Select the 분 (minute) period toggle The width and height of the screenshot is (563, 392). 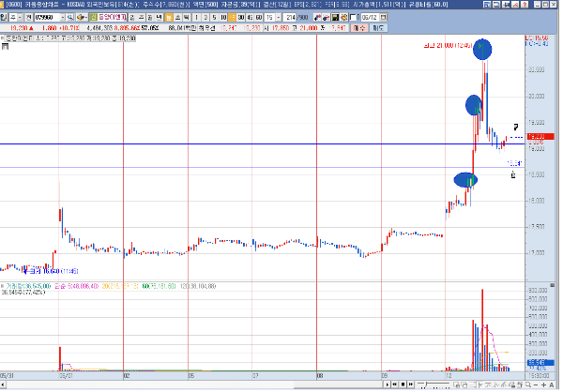(x=169, y=17)
